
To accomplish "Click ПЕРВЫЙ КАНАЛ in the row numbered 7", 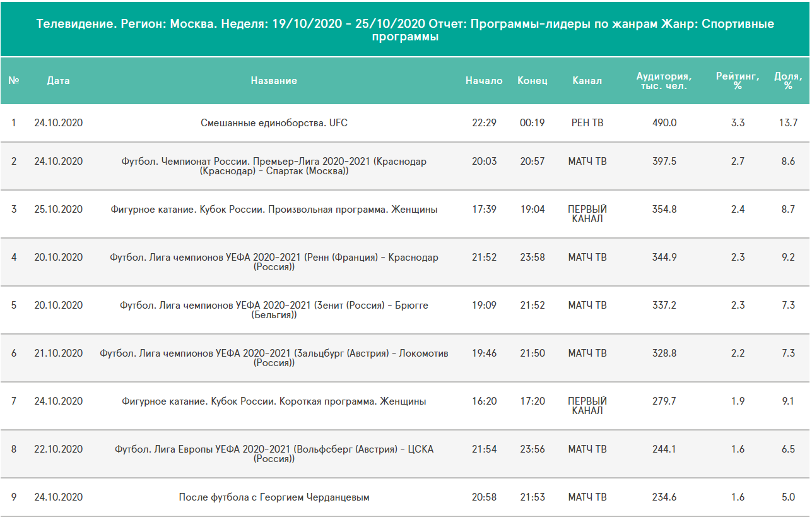I will coord(587,406).
